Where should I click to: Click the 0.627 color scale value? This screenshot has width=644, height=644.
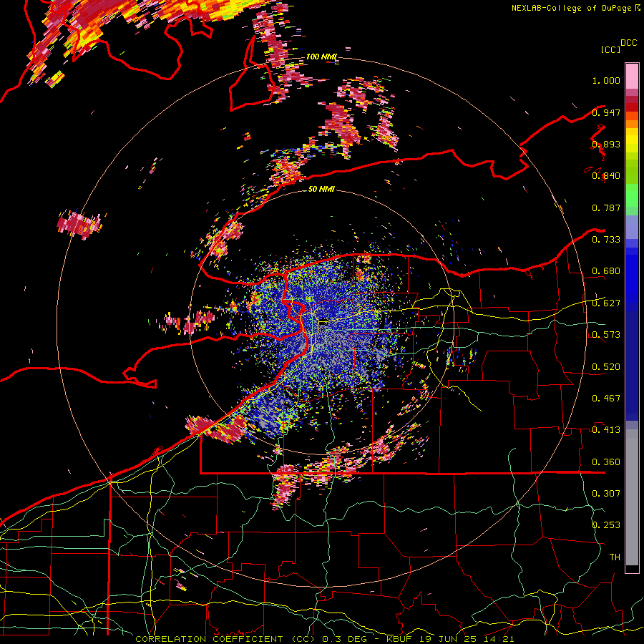coord(606,303)
